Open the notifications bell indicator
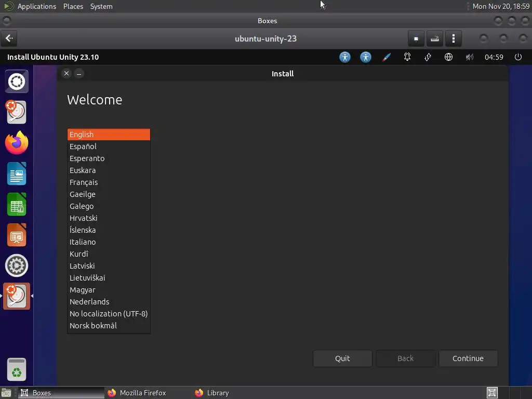 (407, 57)
